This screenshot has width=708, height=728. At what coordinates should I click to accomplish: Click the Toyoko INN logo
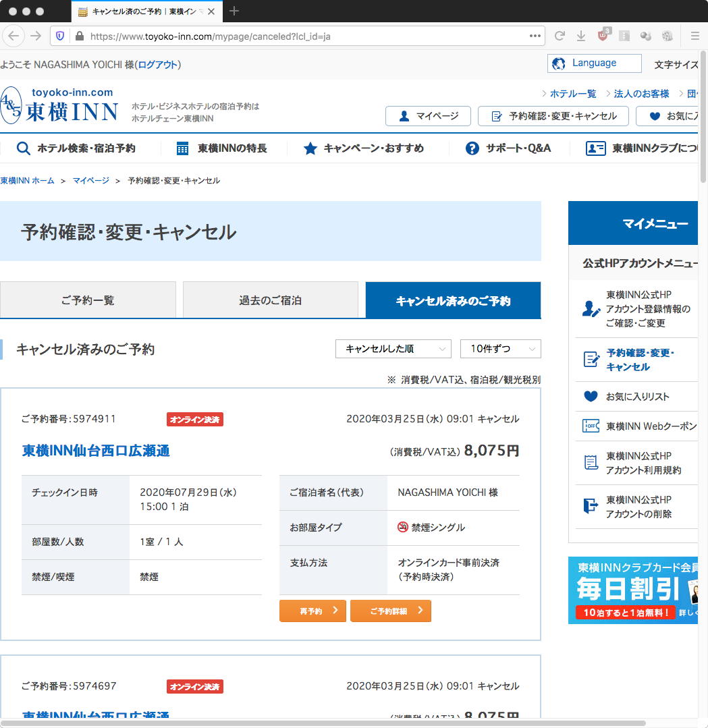pos(59,105)
